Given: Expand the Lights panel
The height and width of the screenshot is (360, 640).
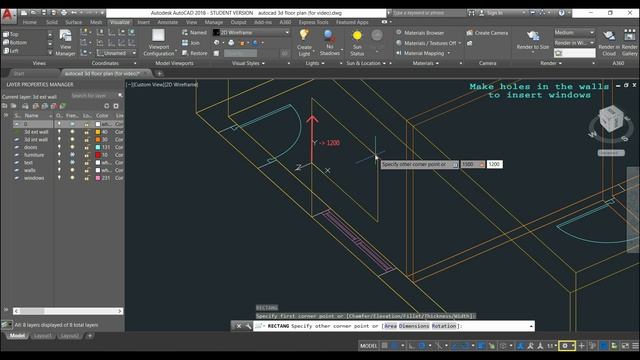Looking at the screenshot, I should pos(315,63).
